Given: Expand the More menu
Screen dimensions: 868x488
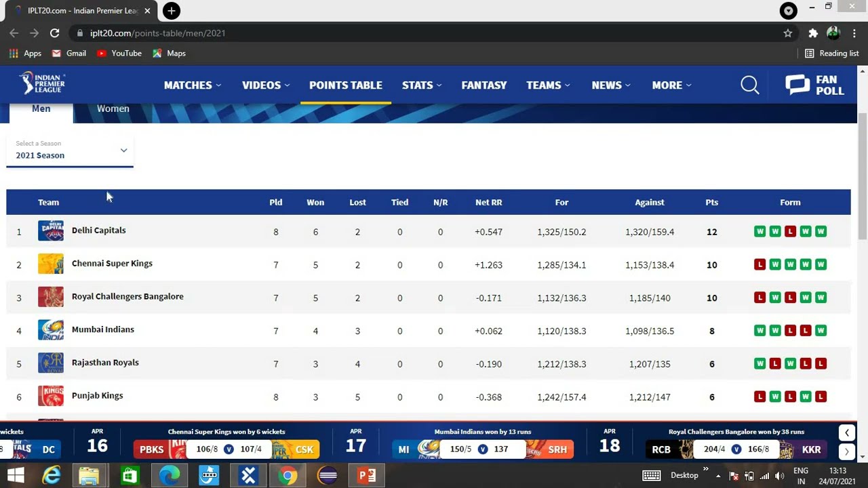Looking at the screenshot, I should 671,85.
